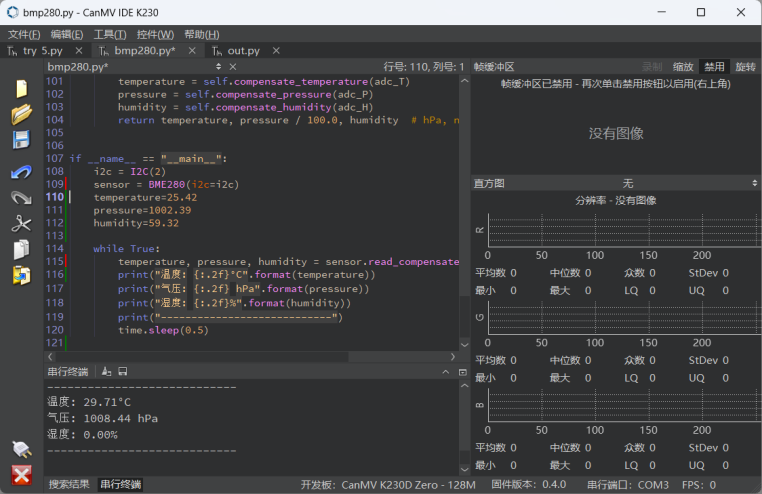This screenshot has height=494, width=762.
Task: Paste using the clipboard icon
Action: (x=22, y=275)
